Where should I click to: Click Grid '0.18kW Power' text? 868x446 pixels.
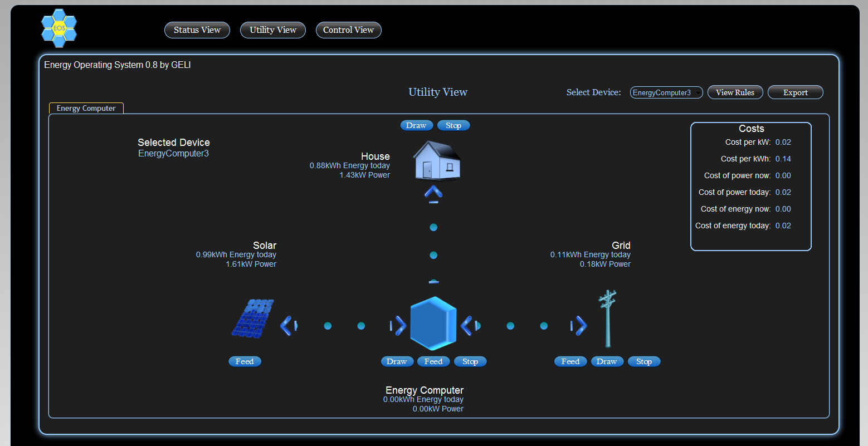pyautogui.click(x=605, y=264)
